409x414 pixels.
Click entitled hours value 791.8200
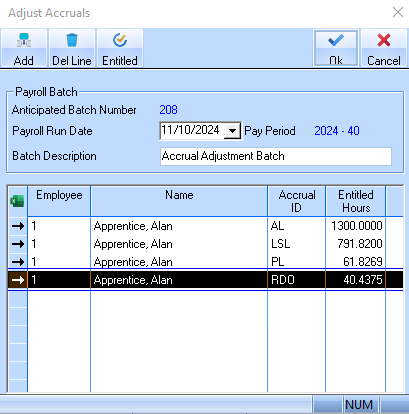coord(356,244)
